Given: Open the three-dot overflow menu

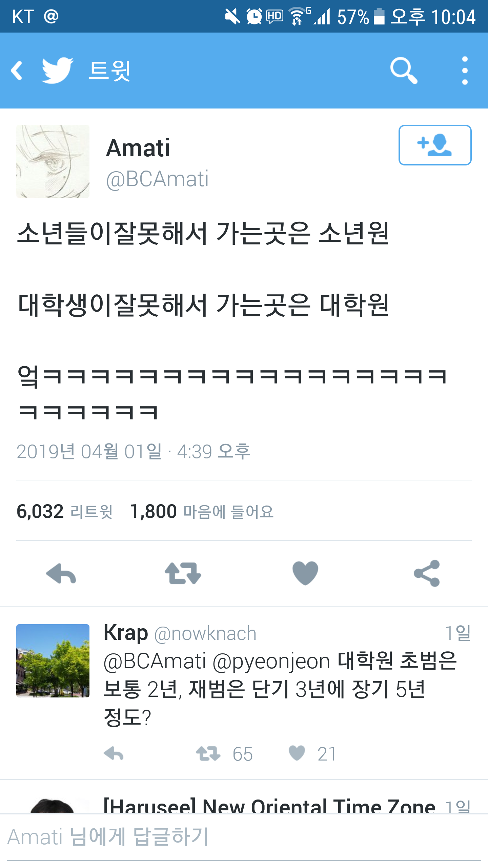Looking at the screenshot, I should tap(465, 71).
